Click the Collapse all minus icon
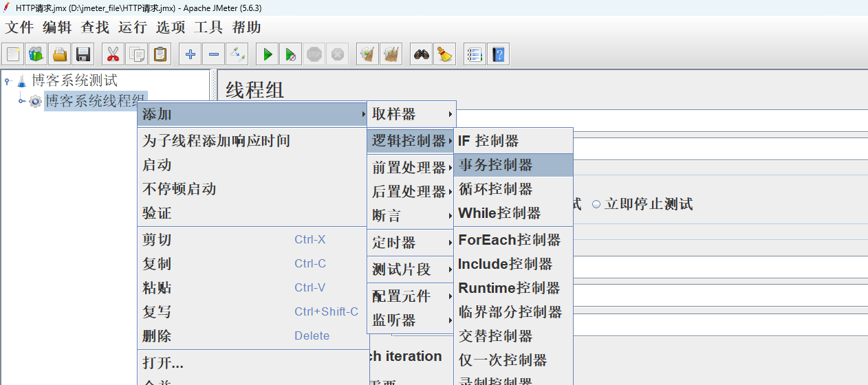 (x=214, y=54)
